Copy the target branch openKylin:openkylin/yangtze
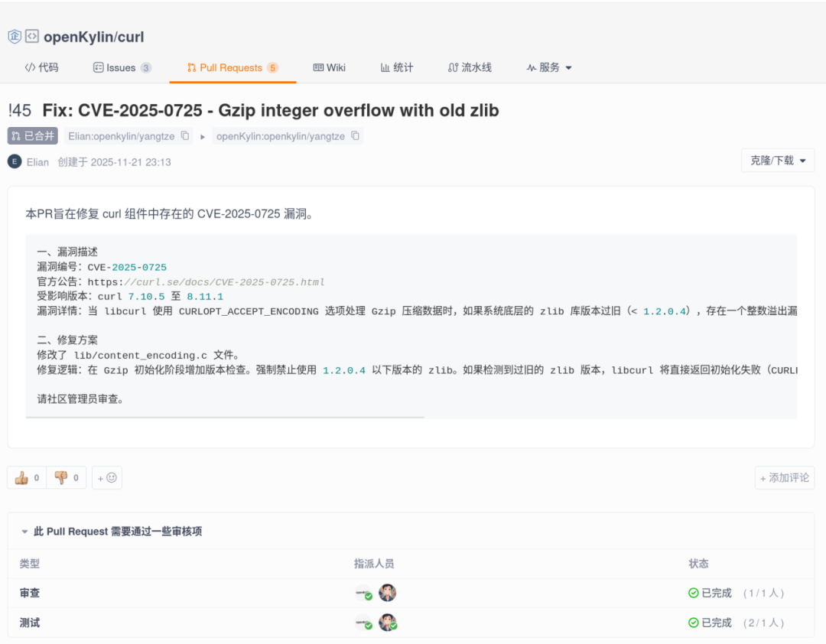Screen dimensions: 826x644 click(x=355, y=136)
